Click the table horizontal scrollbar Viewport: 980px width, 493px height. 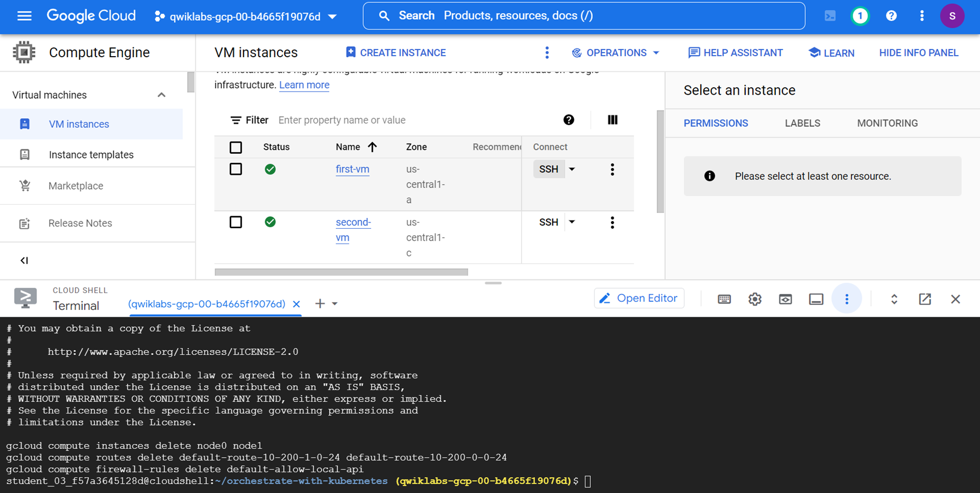click(x=341, y=272)
